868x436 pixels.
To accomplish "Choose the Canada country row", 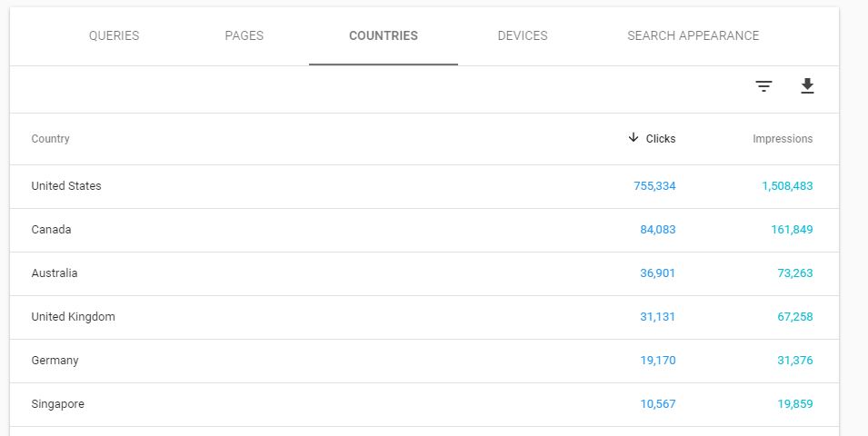I will click(51, 230).
